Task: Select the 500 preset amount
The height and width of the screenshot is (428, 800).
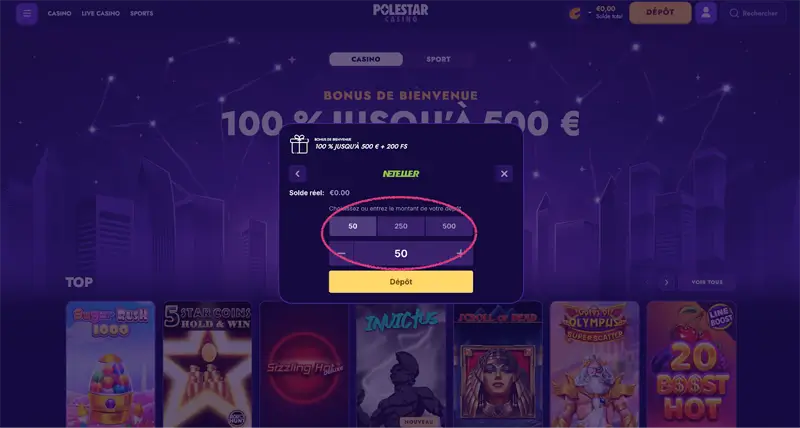Action: 449,226
